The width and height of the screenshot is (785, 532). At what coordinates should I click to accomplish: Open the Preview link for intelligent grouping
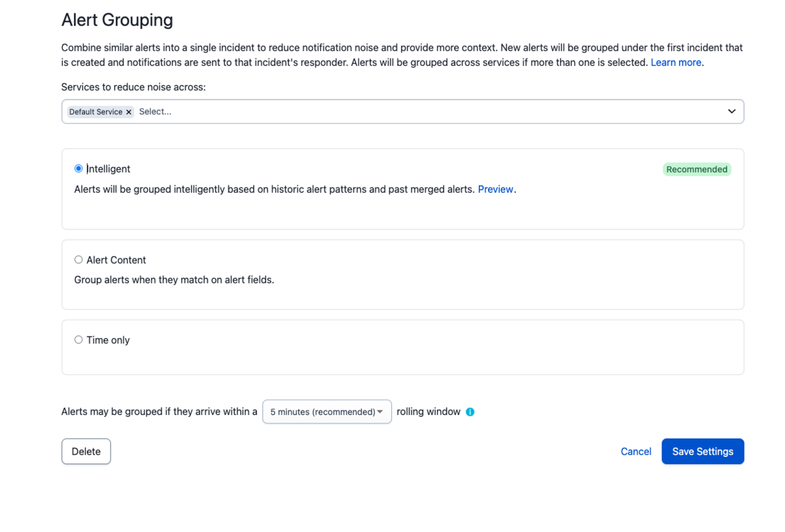pos(495,190)
